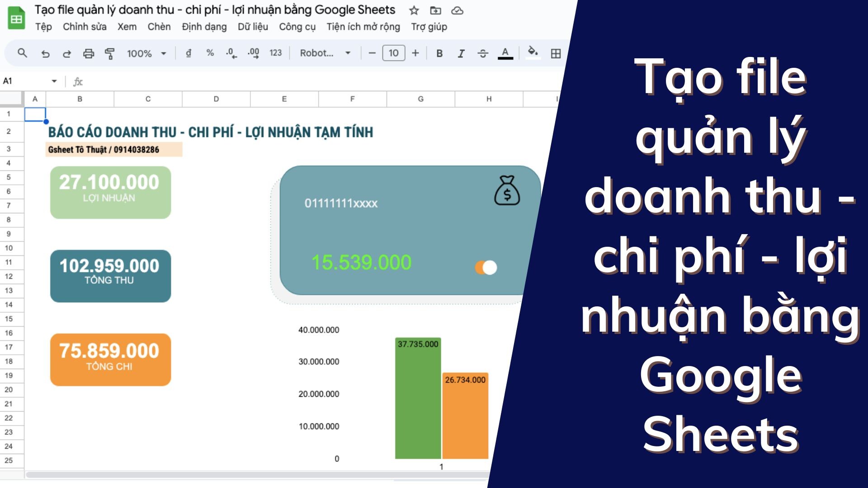The image size is (868, 488).
Task: Star this spreadsheet
Action: (x=413, y=10)
